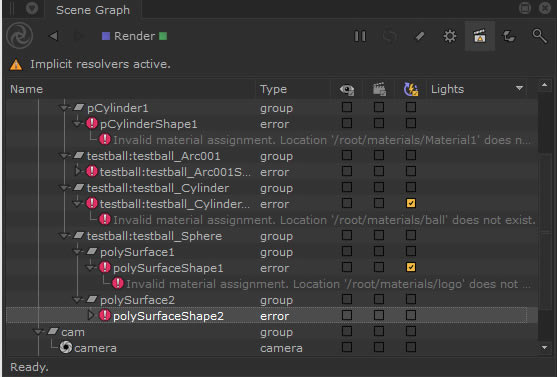Toggle viewer checkbox for testball_Sphere

point(347,235)
